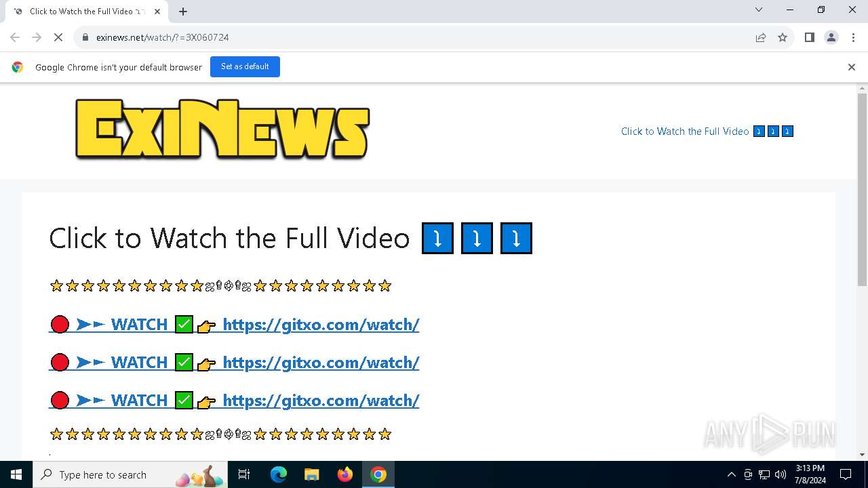
Task: Open File Explorer from taskbar
Action: tap(311, 474)
